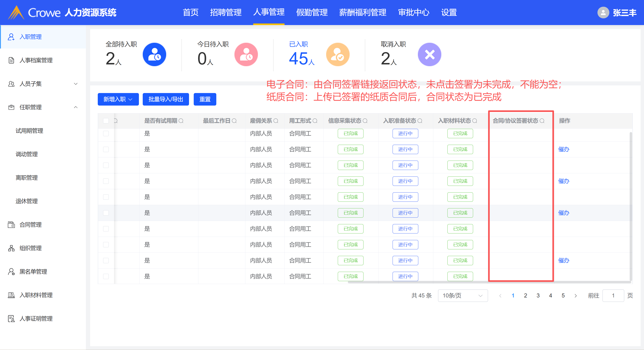Image resolution: width=644 pixels, height=350 pixels.
Task: Click the 黑名单管理 sidebar icon
Action: pyautogui.click(x=11, y=272)
